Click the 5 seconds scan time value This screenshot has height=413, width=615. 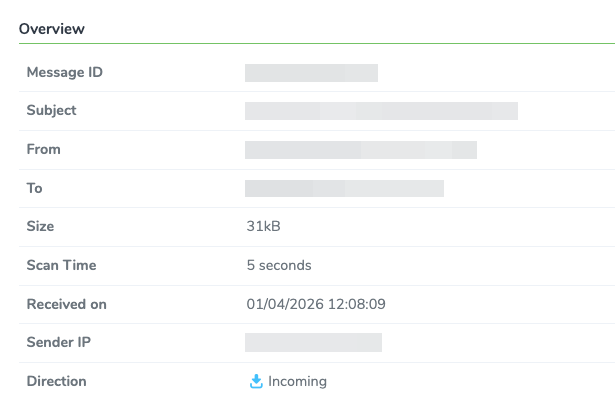[279, 265]
